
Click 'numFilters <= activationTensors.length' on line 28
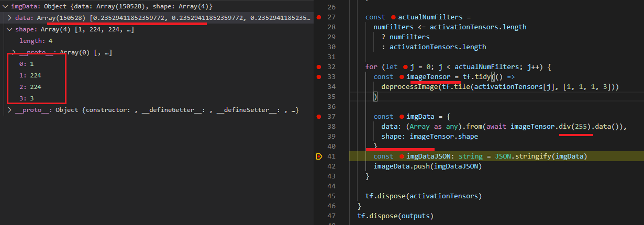pos(450,27)
